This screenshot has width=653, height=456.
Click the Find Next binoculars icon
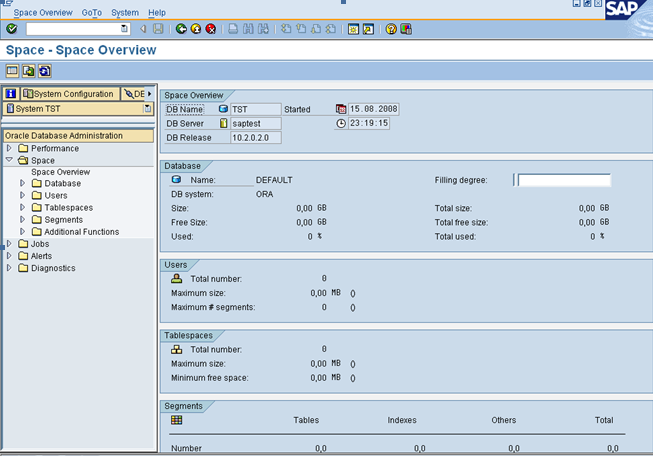pyautogui.click(x=263, y=29)
